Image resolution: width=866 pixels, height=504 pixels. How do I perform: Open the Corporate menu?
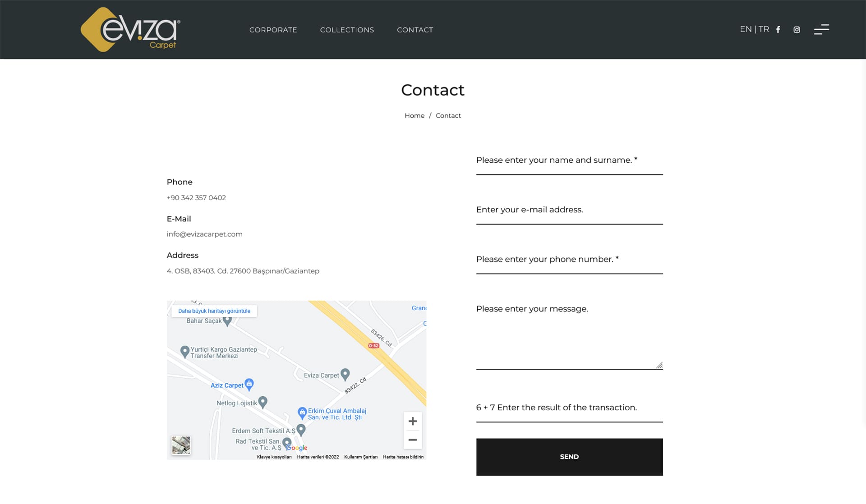pyautogui.click(x=273, y=30)
